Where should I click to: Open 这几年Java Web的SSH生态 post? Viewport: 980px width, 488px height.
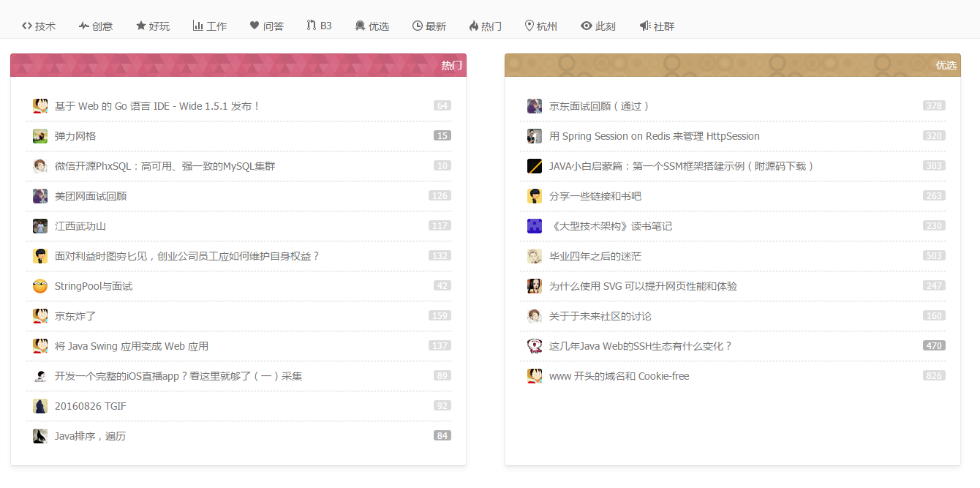tap(641, 346)
